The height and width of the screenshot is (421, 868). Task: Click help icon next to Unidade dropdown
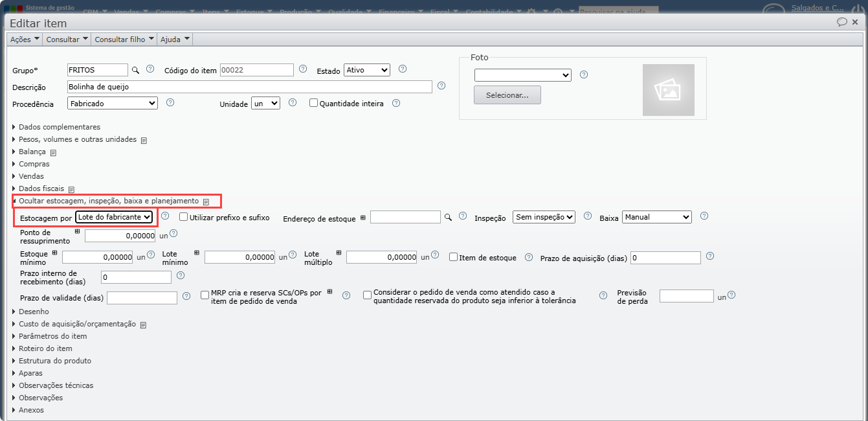point(292,102)
